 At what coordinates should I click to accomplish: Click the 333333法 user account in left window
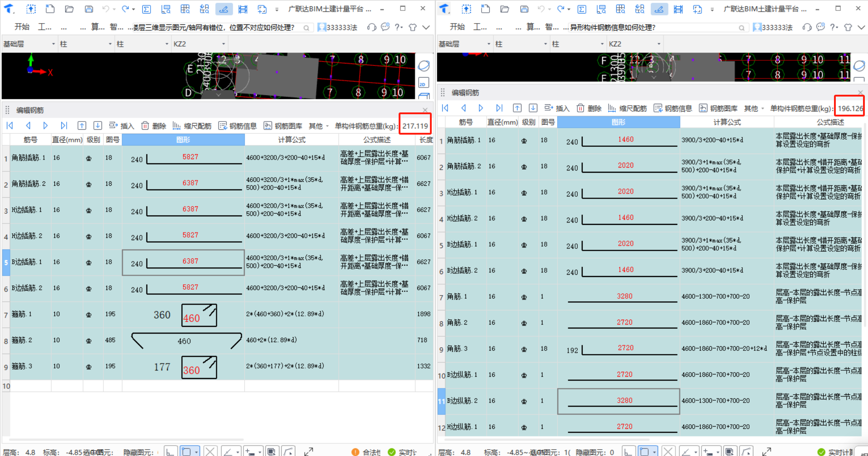click(337, 28)
